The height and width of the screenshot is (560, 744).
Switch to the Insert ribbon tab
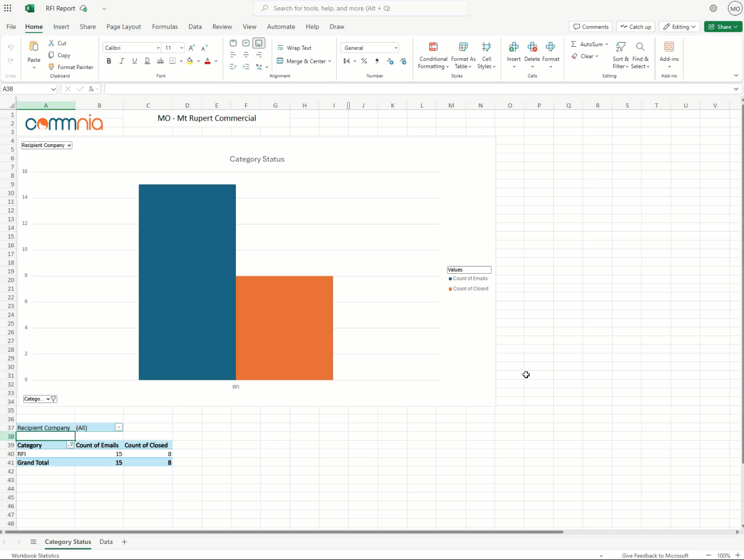(61, 26)
